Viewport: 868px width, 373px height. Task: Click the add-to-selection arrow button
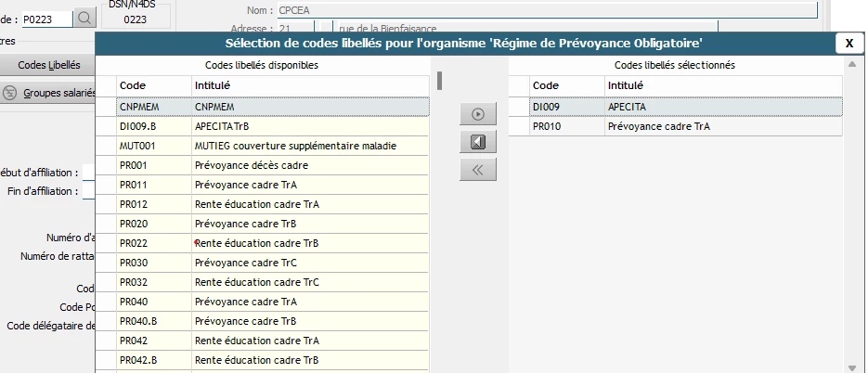[478, 114]
